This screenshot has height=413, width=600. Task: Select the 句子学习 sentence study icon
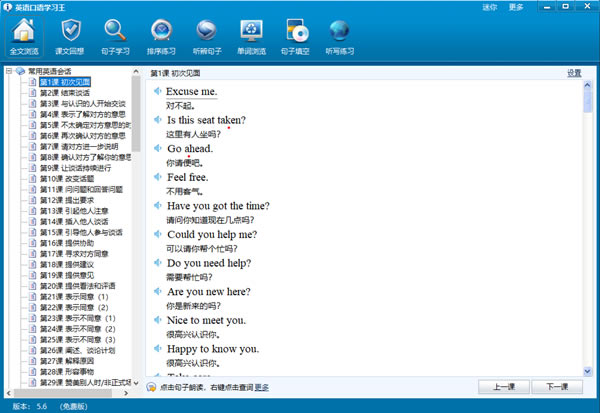116,35
